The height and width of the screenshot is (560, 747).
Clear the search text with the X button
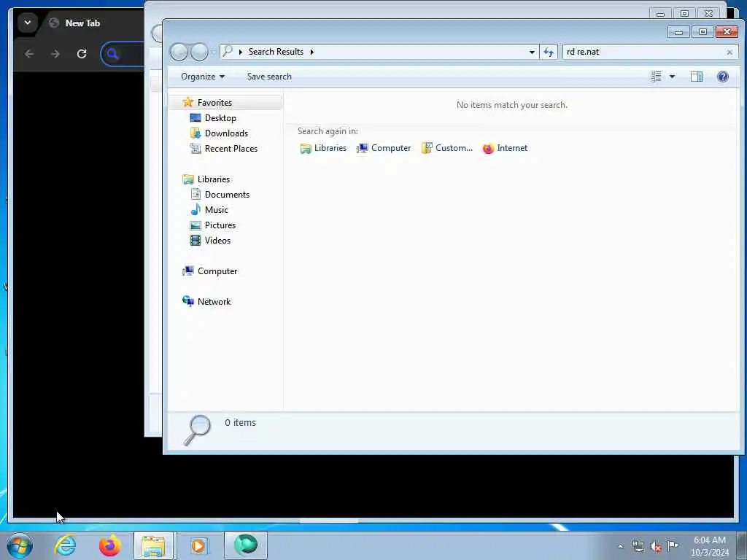(x=729, y=52)
